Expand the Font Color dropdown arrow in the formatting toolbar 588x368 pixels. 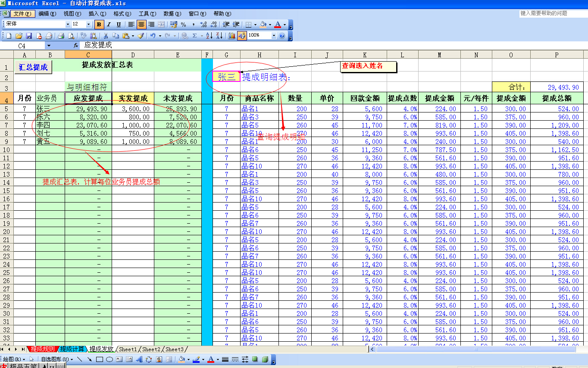point(285,25)
